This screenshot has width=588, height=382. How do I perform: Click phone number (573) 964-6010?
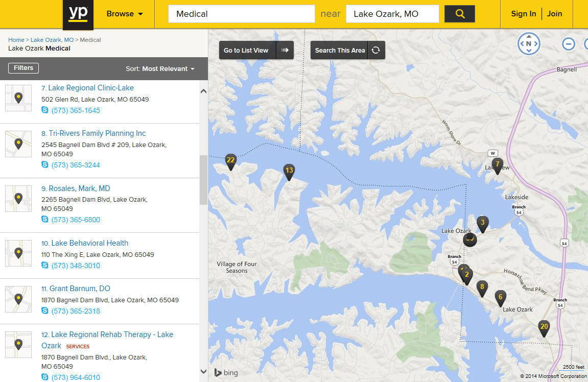(76, 377)
